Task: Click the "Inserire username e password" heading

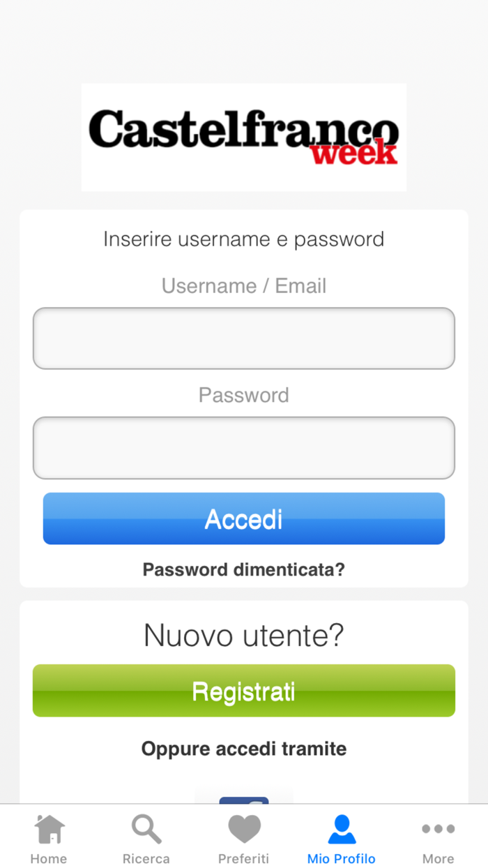Action: click(244, 239)
